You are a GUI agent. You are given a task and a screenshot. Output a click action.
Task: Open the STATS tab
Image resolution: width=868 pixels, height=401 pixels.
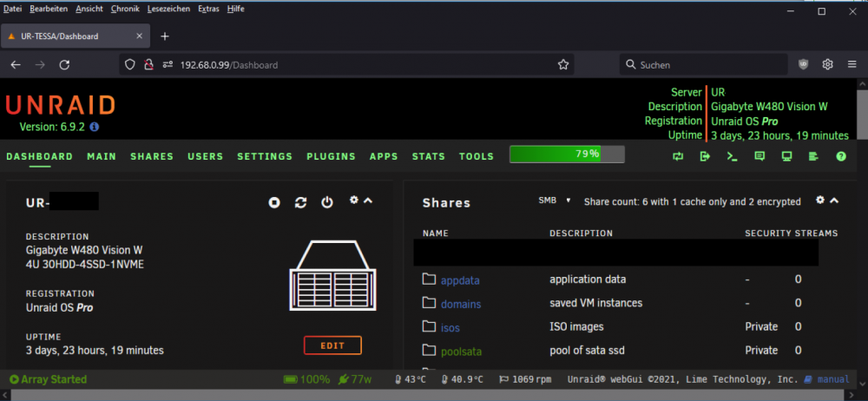(x=429, y=157)
